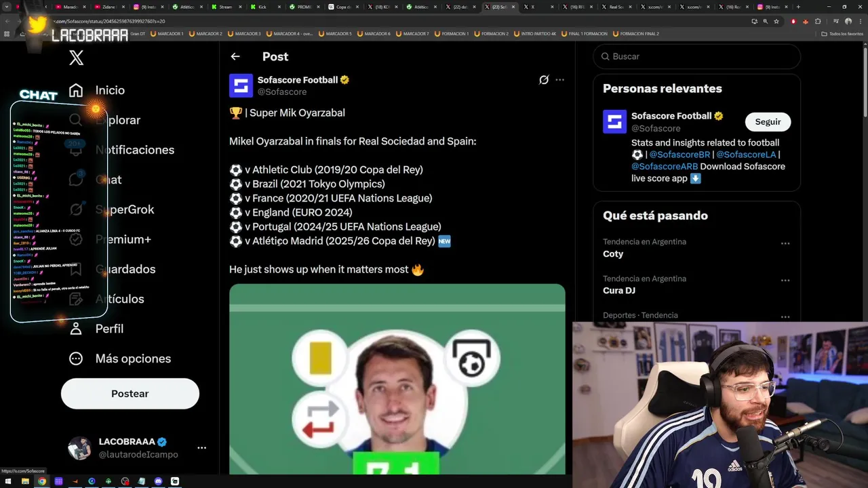Viewport: 868px width, 488px height.
Task: Click the FORMACION 1 bookmark
Action: 452,33
